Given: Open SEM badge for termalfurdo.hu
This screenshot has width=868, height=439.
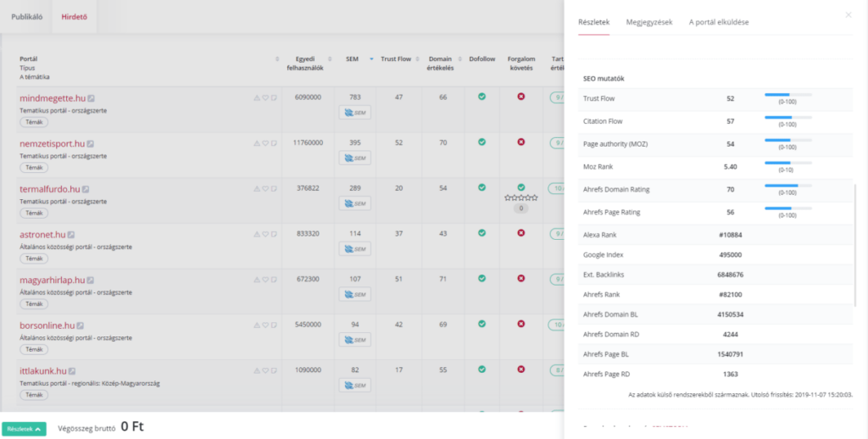Looking at the screenshot, I should pyautogui.click(x=354, y=203).
